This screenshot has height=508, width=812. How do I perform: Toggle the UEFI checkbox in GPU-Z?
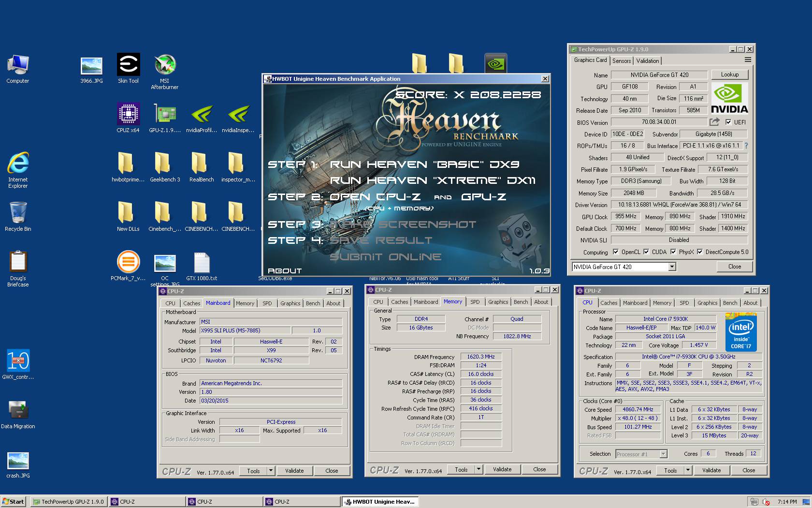(x=728, y=122)
